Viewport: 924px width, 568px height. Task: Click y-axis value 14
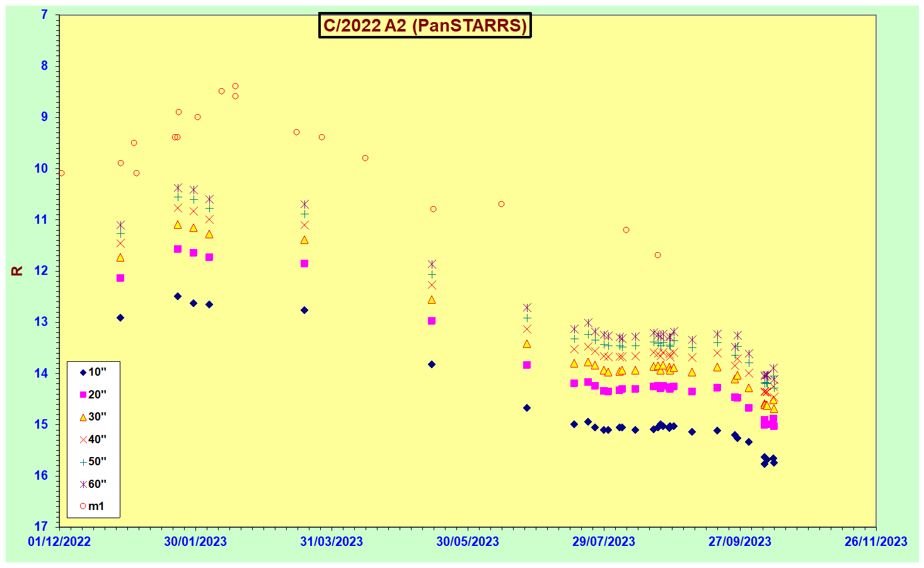coord(41,373)
